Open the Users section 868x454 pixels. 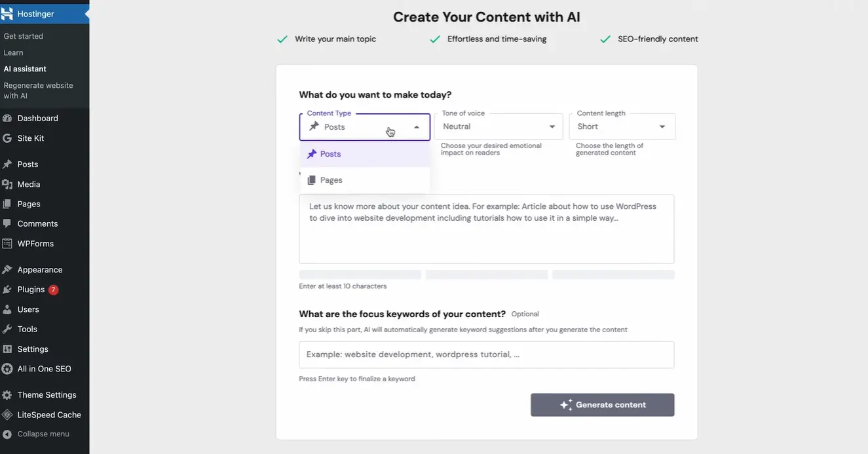coord(30,309)
